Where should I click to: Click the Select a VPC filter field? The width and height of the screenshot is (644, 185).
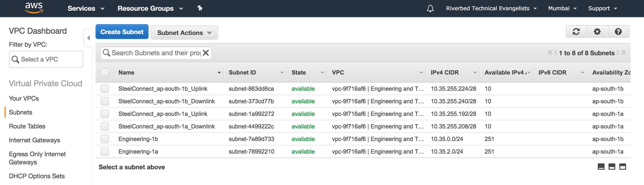click(x=46, y=59)
